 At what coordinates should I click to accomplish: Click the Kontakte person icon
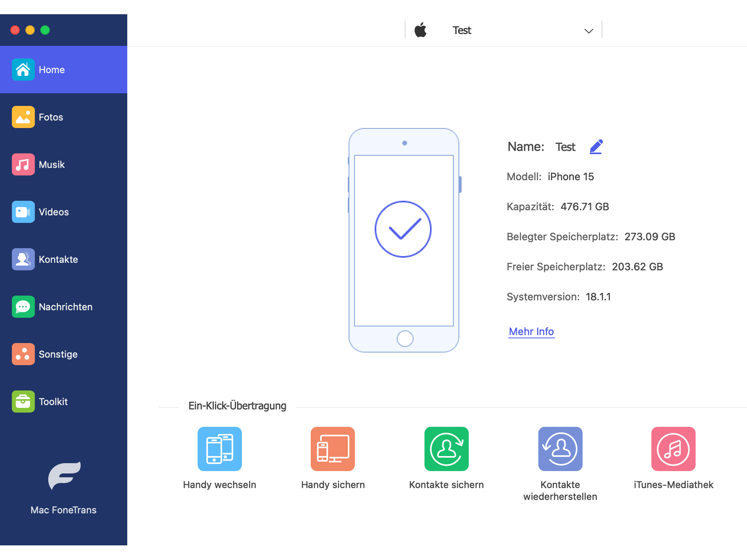point(23,259)
